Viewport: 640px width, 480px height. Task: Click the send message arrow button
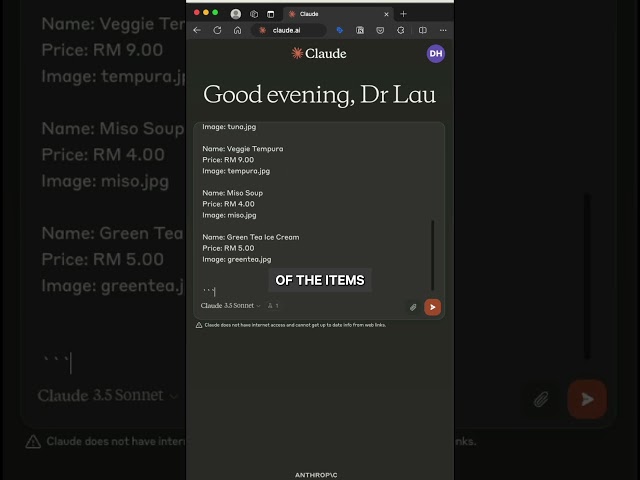[433, 307]
